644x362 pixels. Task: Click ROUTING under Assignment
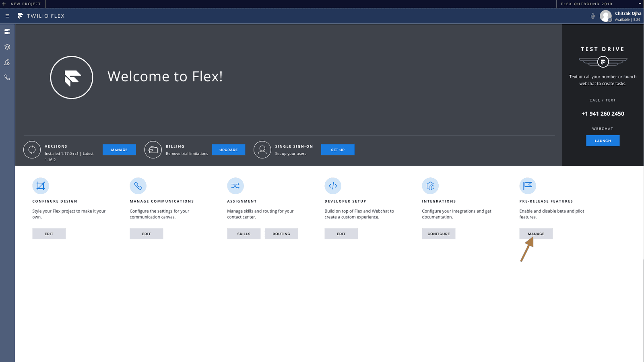point(281,234)
